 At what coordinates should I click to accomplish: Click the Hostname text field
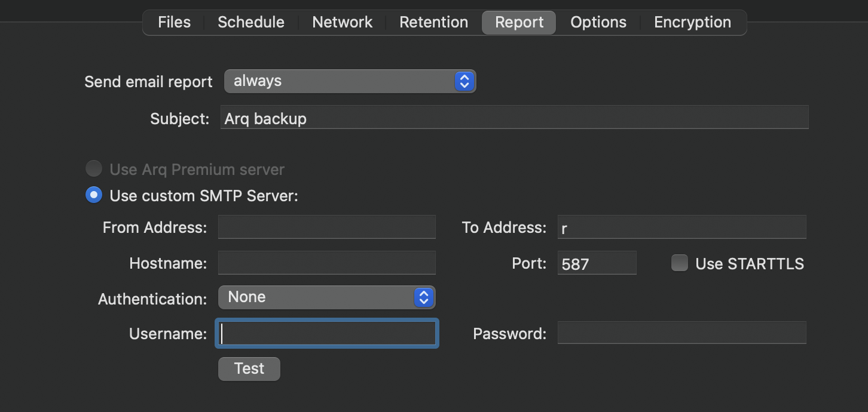click(326, 263)
